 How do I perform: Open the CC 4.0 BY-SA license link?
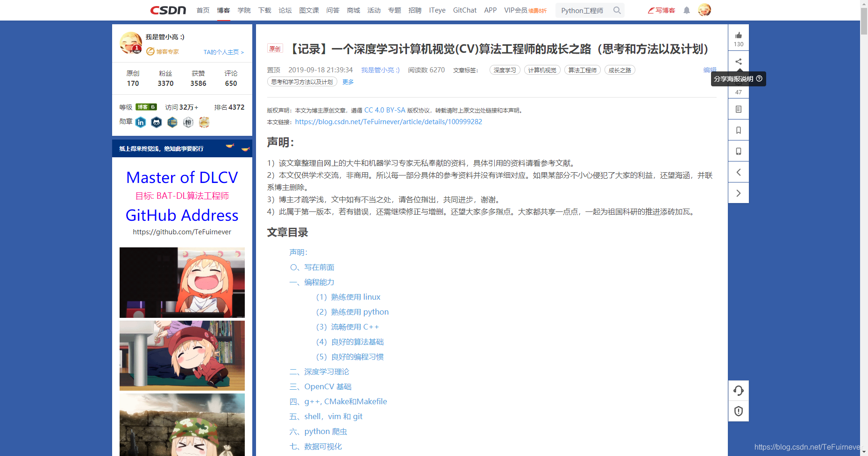coord(384,110)
